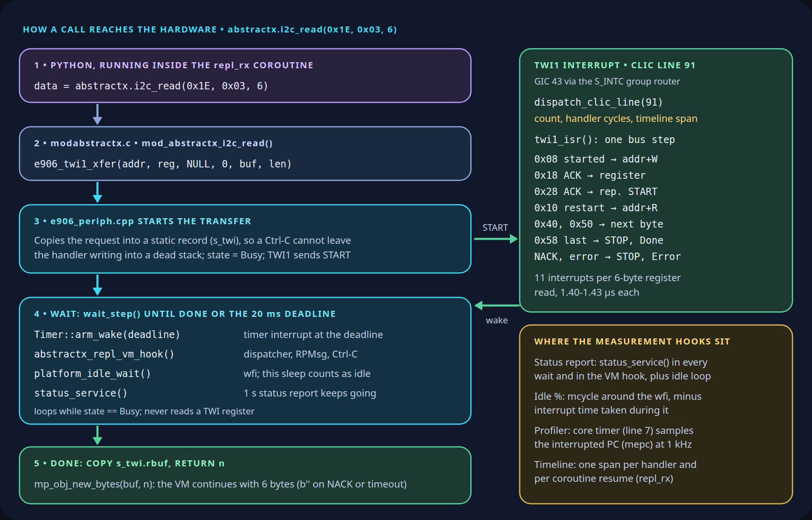Click heading '5 • DONE: COPY s_twi.rbuf, RETURN n'
The image size is (812, 520).
coord(130,464)
